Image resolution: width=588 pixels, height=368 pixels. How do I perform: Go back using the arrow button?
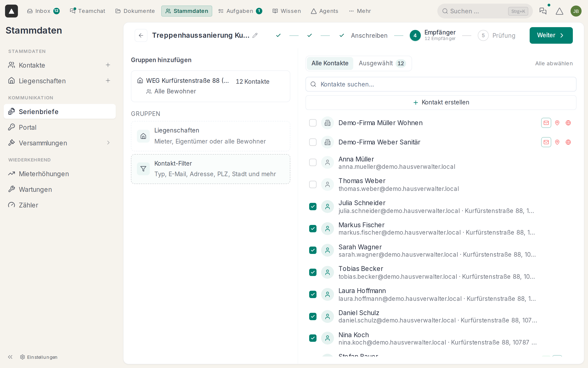click(x=141, y=35)
